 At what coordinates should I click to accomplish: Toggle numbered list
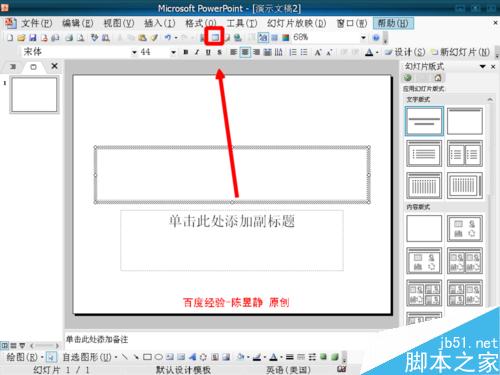(x=293, y=52)
